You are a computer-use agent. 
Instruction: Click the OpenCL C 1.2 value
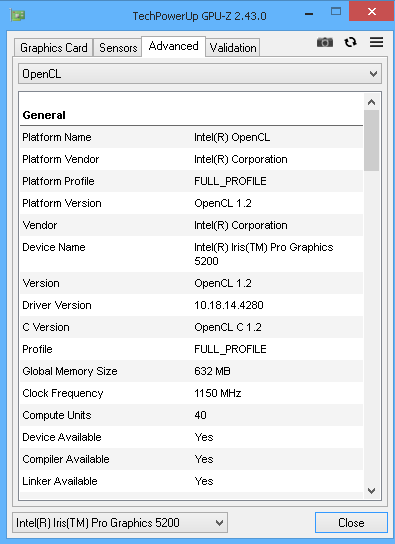pos(227,327)
